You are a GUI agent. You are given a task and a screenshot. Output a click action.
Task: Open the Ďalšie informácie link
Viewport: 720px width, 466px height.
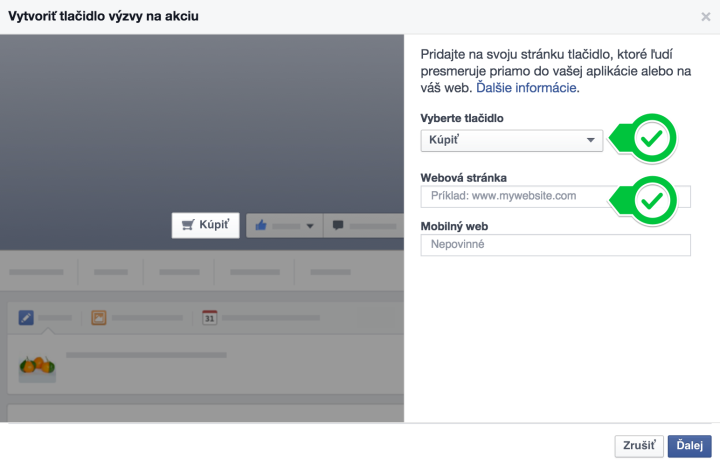pos(528,88)
